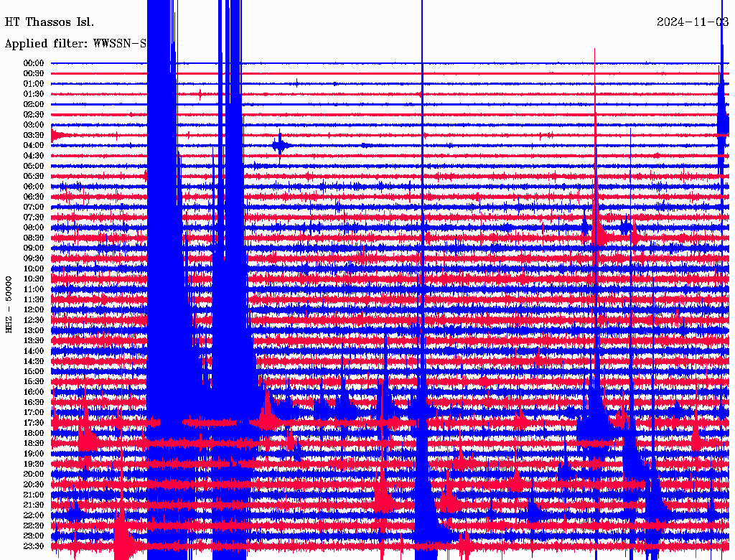Select the 08:00 time label
735x560 pixels.
(34, 228)
